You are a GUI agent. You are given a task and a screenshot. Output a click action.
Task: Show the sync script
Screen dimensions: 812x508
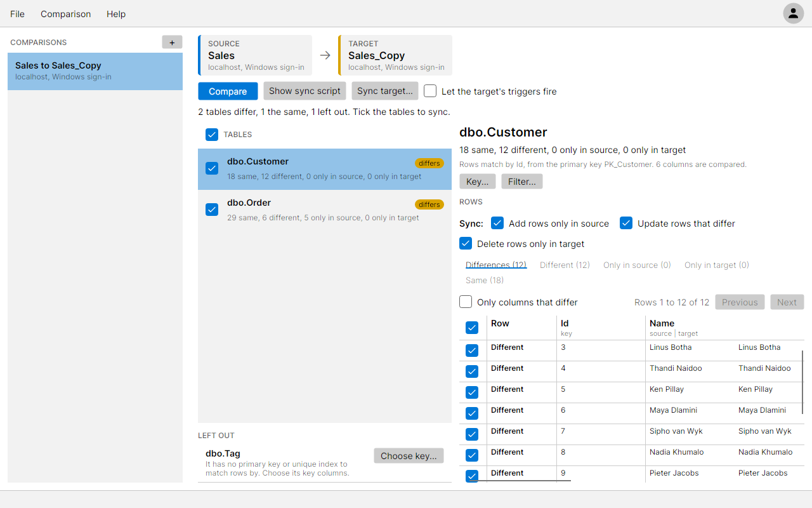point(304,91)
